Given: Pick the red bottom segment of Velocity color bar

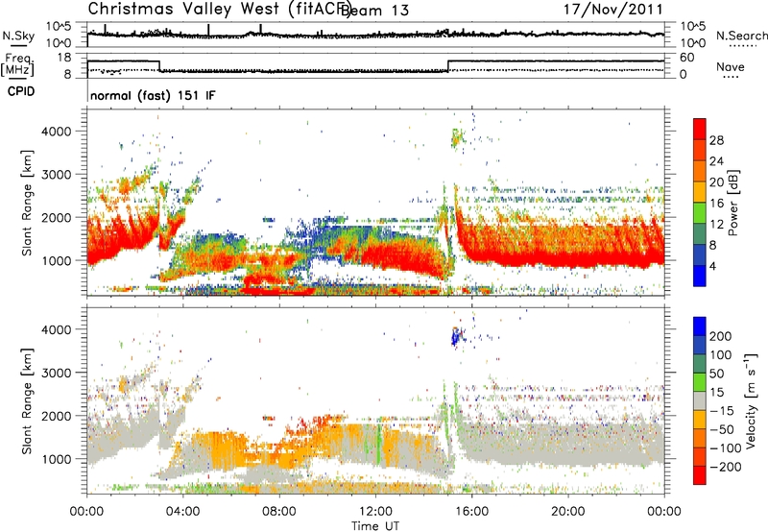Looking at the screenshot, I should (700, 475).
